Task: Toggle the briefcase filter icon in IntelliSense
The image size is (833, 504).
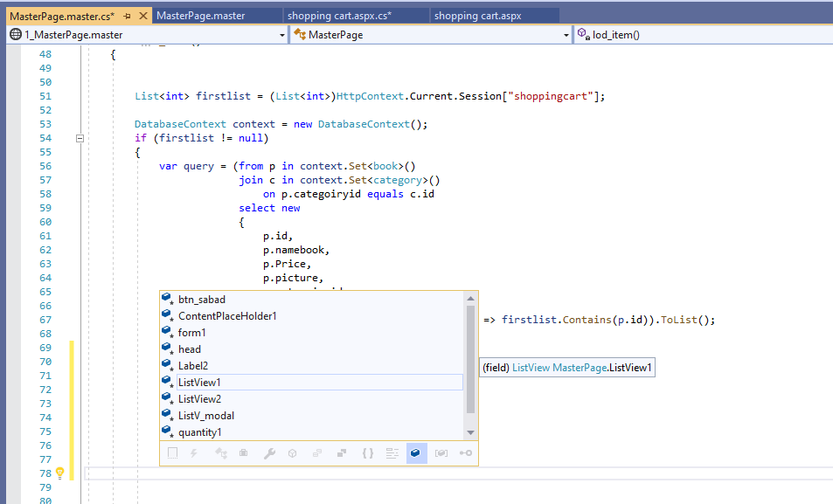Action: [243, 453]
